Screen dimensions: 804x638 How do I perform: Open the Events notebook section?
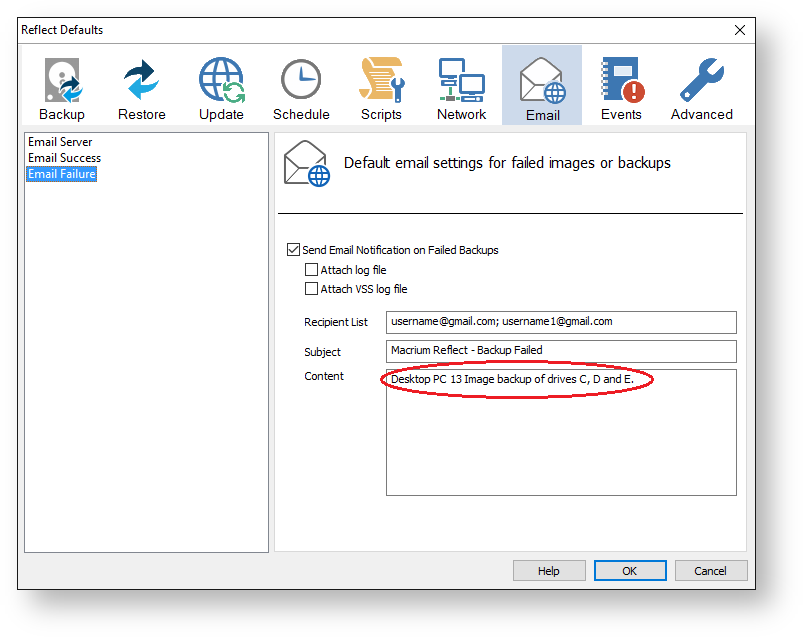click(x=621, y=88)
